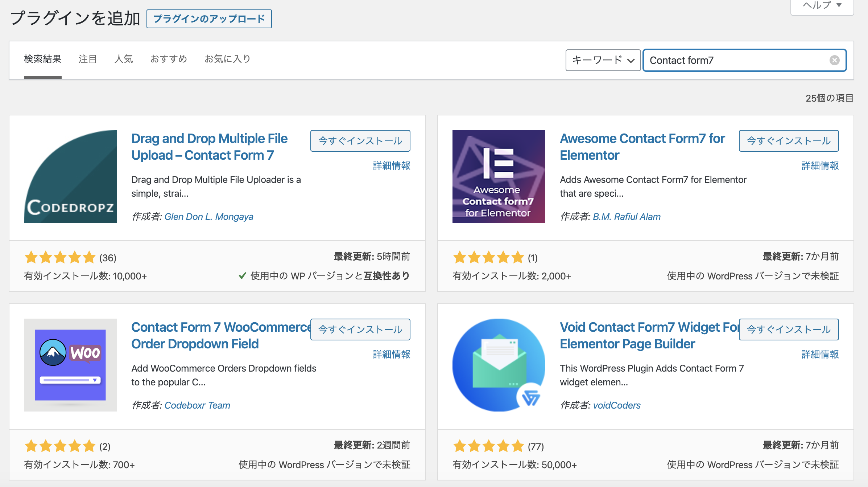This screenshot has height=487, width=868.
Task: Click プラグインのアップロード button
Action: [x=209, y=19]
